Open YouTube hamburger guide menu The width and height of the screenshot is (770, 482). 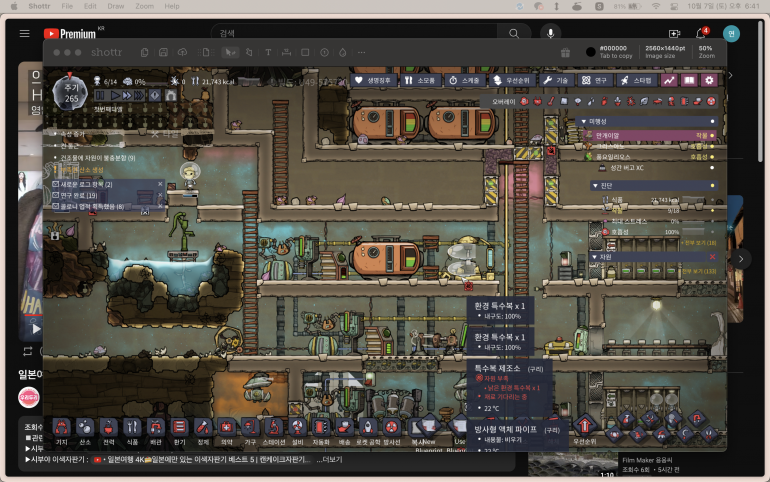(25, 33)
